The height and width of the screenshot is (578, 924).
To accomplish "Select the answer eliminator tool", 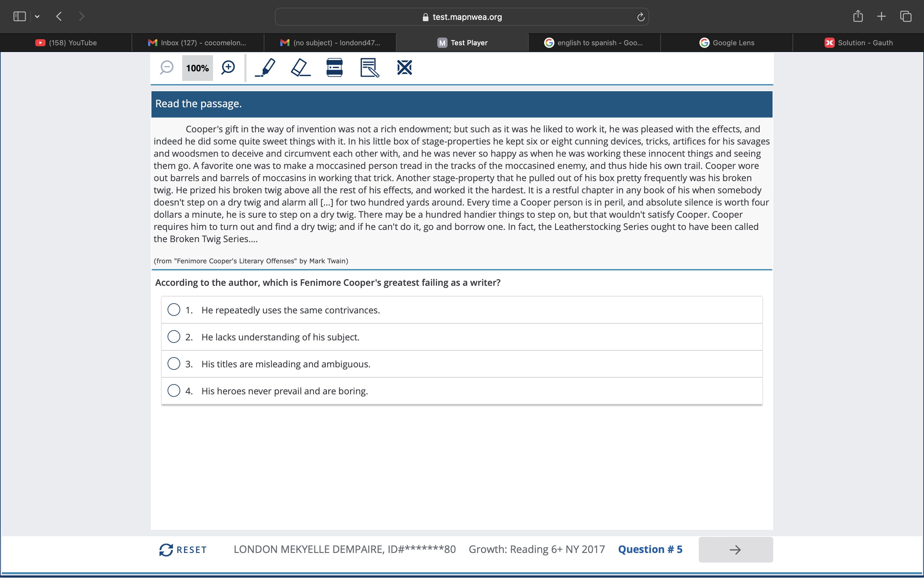I will coord(404,68).
